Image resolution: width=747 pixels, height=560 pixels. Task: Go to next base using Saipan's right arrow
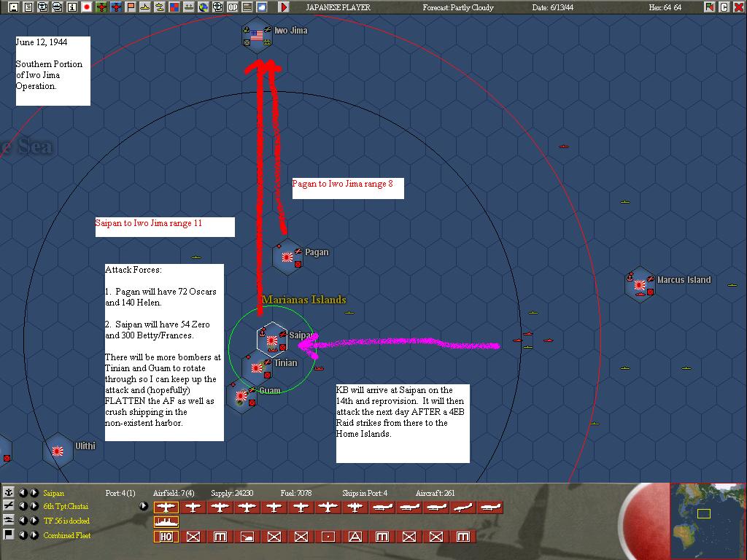pyautogui.click(x=34, y=493)
